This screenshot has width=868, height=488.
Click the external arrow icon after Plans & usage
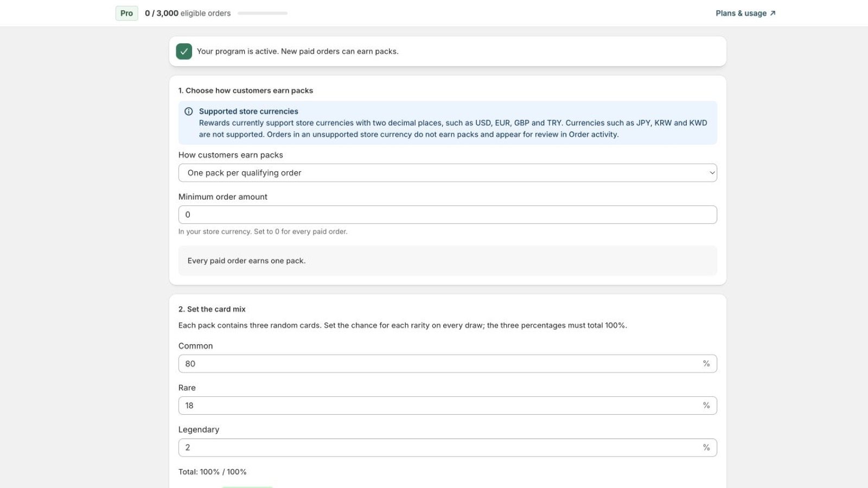[773, 14]
